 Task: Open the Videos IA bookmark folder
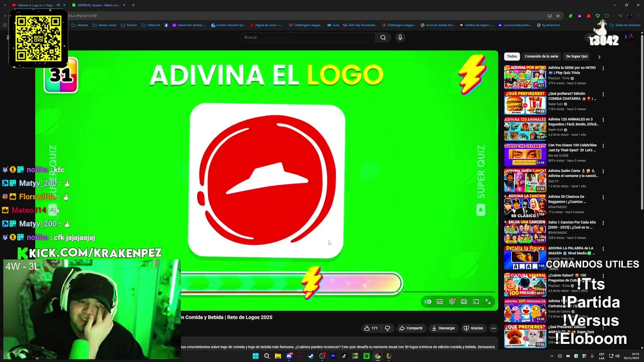tap(150, 25)
